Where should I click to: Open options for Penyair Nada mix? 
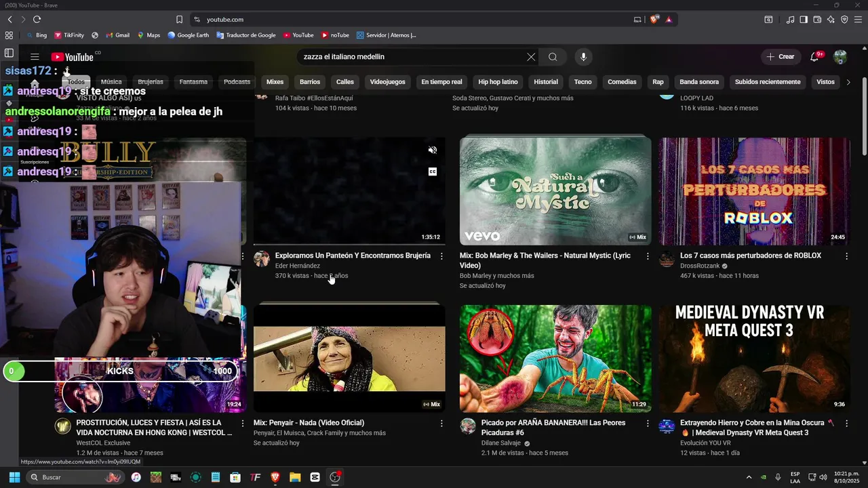point(441,424)
